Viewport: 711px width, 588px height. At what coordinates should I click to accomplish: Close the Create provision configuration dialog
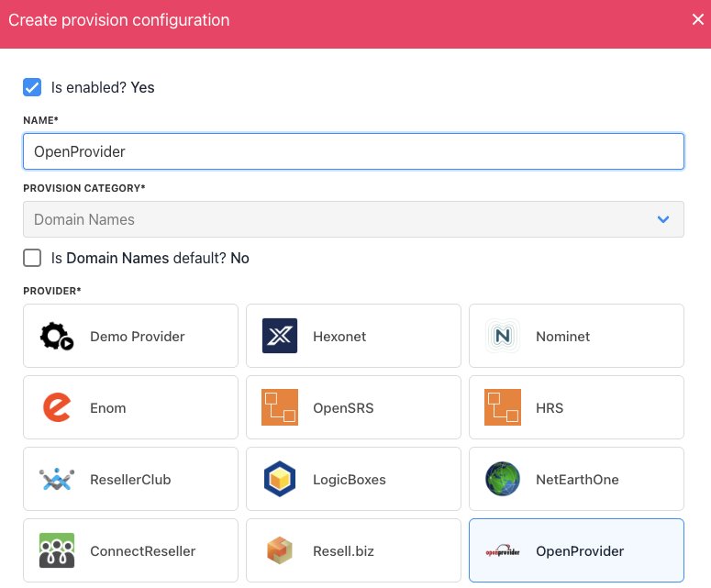tap(698, 19)
